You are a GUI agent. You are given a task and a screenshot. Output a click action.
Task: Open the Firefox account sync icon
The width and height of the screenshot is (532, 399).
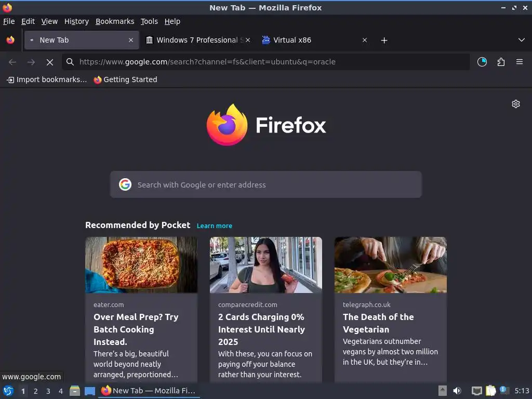click(482, 62)
